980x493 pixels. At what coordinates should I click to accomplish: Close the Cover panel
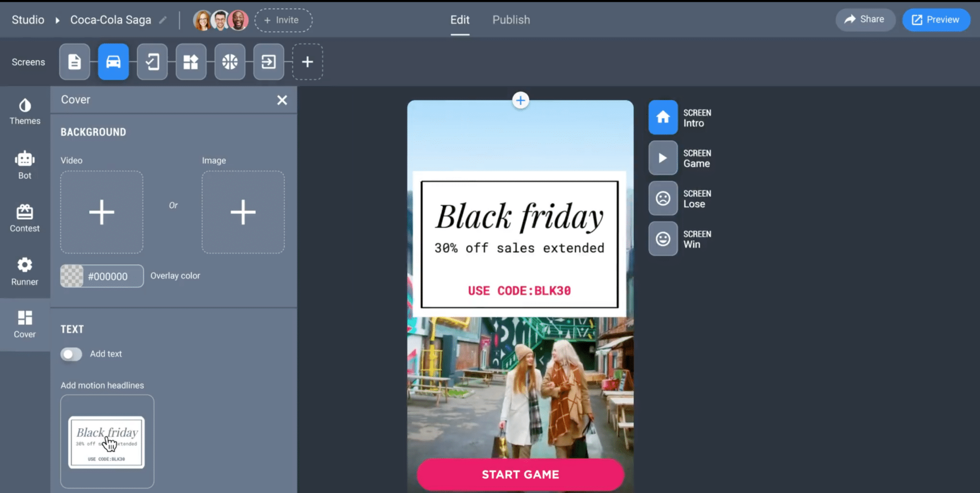pos(282,100)
